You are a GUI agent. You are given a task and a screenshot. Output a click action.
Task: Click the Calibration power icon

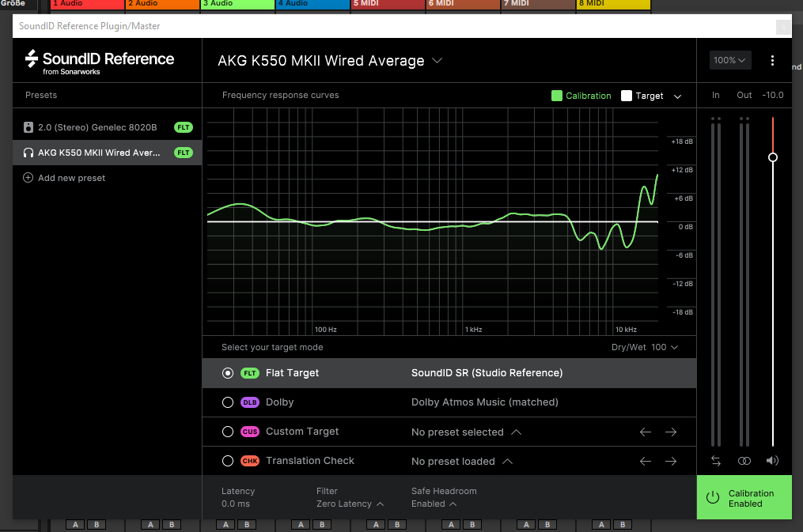(x=713, y=497)
